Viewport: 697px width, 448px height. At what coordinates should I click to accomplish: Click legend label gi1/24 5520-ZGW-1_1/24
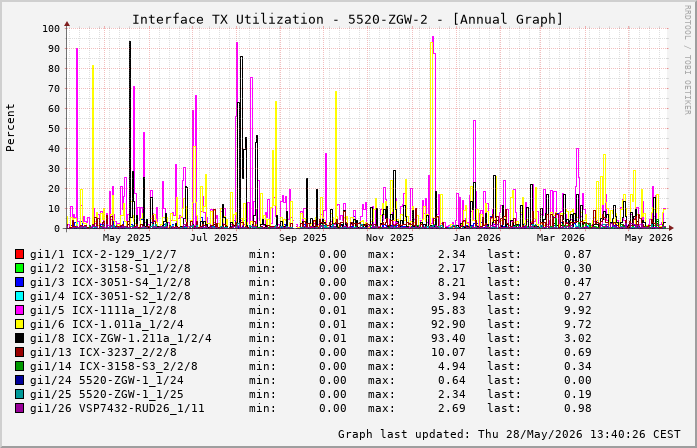click(x=107, y=380)
